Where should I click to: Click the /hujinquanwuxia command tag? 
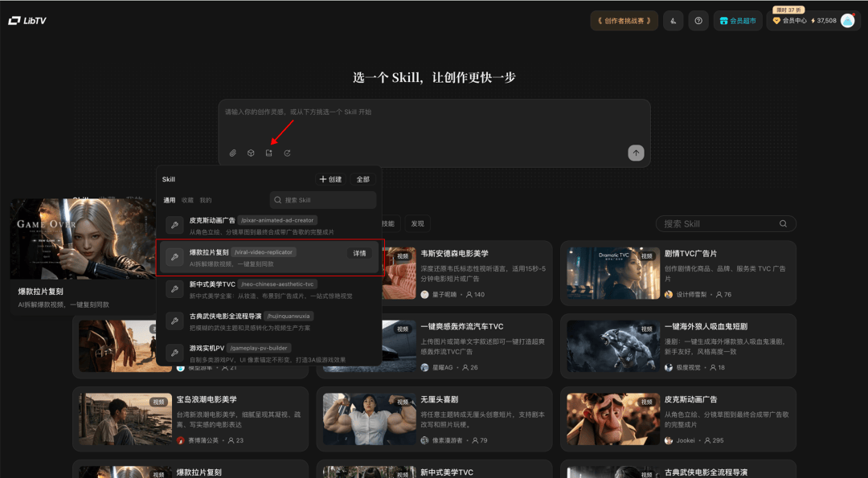tap(289, 317)
